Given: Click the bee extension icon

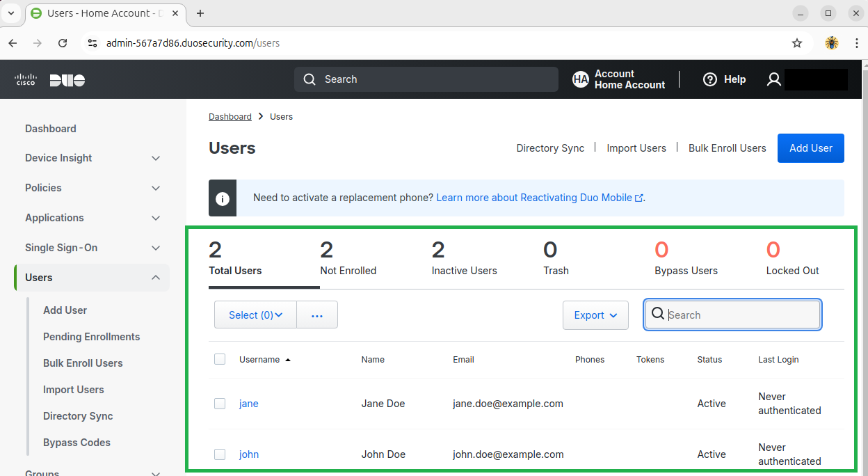Looking at the screenshot, I should (x=832, y=43).
